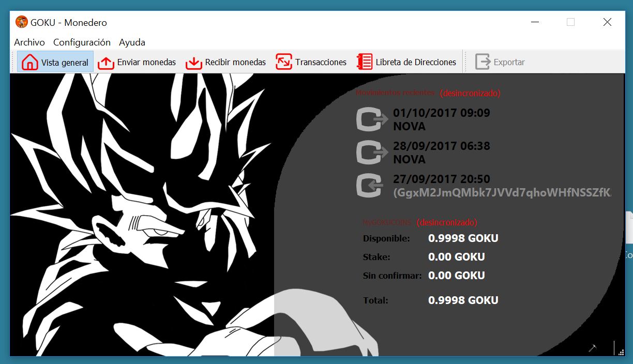633x364 pixels.
Task: Click NOVA under the 01/10/2017 transaction
Action: tap(409, 126)
